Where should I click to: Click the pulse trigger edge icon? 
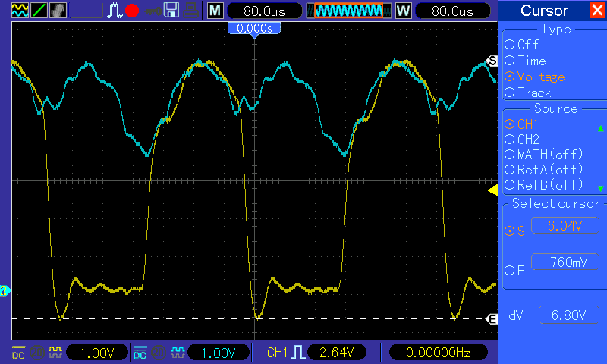pos(115,11)
